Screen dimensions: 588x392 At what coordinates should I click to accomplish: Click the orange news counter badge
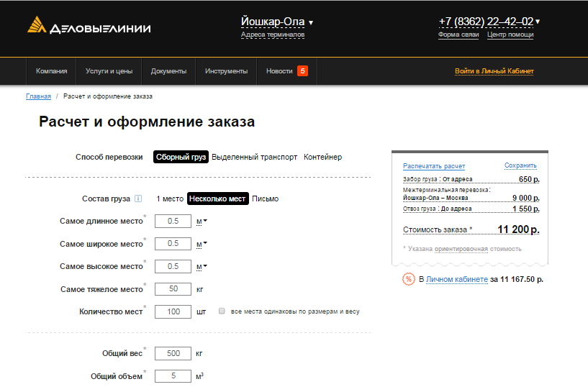[x=302, y=71]
